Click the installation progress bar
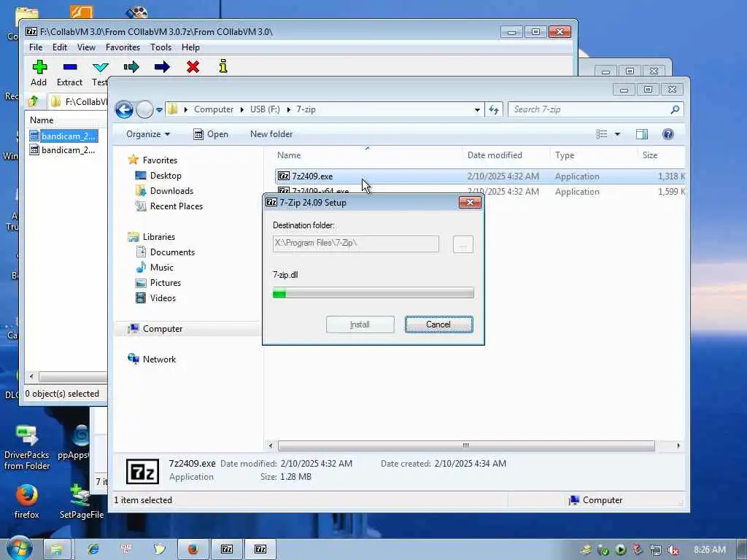The image size is (747, 560). pyautogui.click(x=373, y=292)
